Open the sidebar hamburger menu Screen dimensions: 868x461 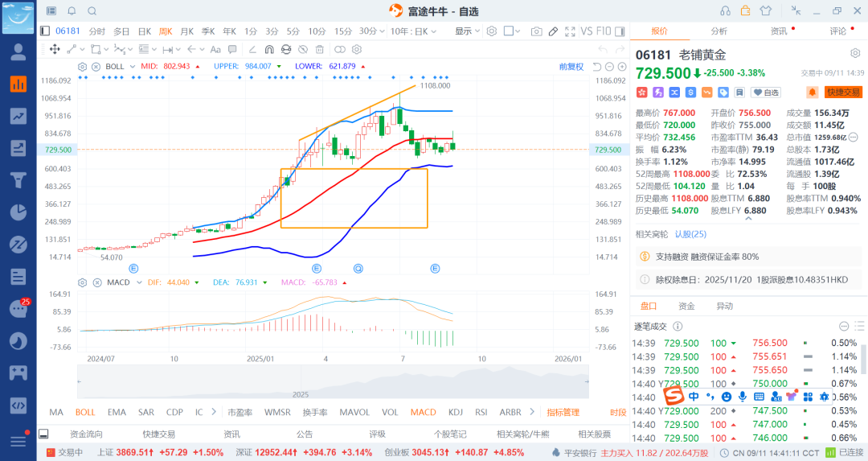pos(18,441)
